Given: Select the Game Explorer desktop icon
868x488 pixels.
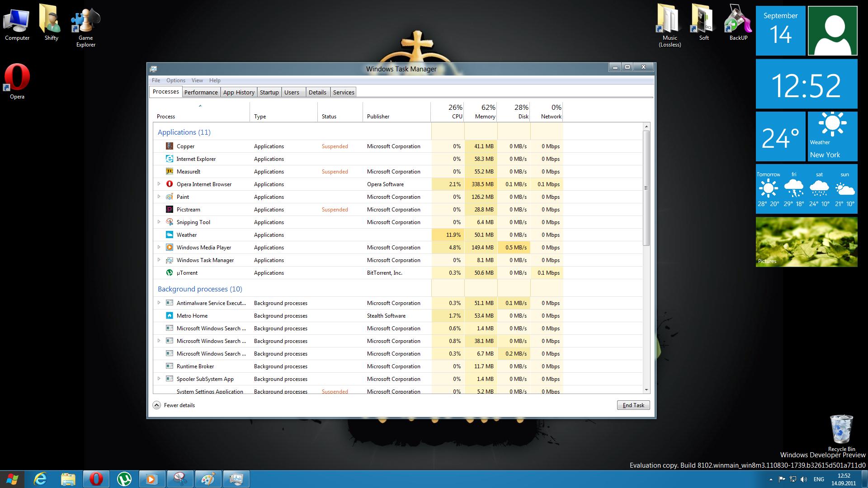Looking at the screenshot, I should pyautogui.click(x=86, y=26).
